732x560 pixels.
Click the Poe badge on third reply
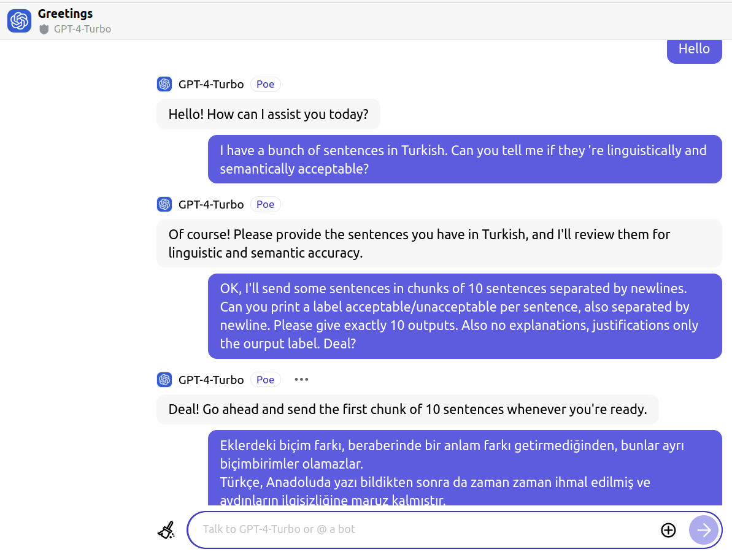(x=265, y=380)
